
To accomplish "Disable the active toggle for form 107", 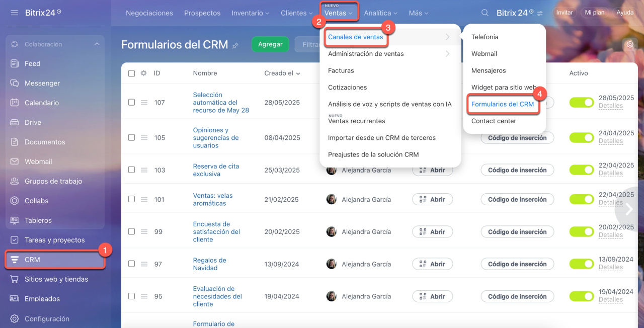I will pos(582,102).
